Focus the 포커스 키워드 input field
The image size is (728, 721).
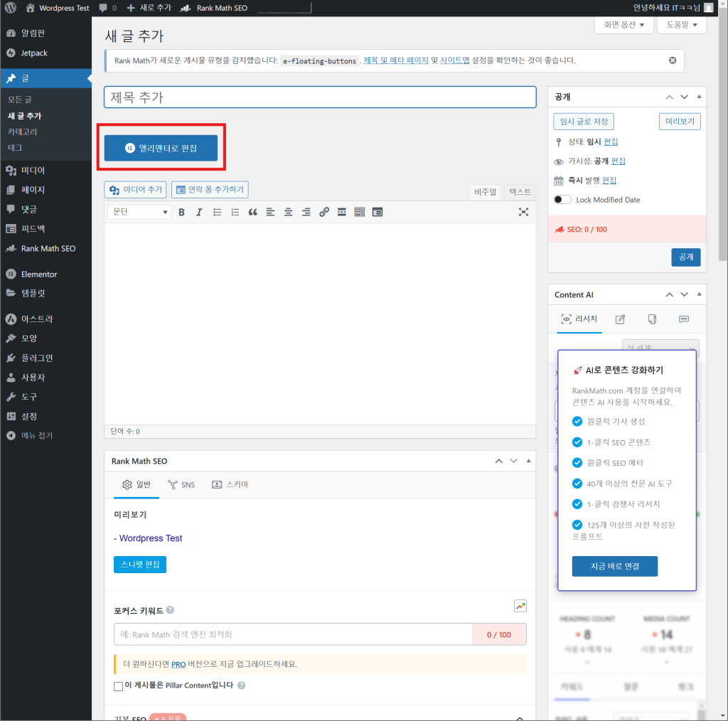click(293, 634)
